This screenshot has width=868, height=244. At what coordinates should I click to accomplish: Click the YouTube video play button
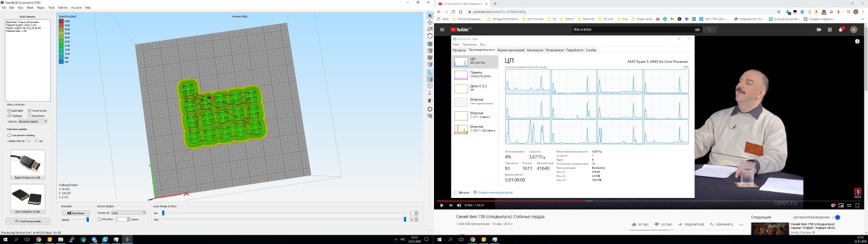(x=442, y=205)
